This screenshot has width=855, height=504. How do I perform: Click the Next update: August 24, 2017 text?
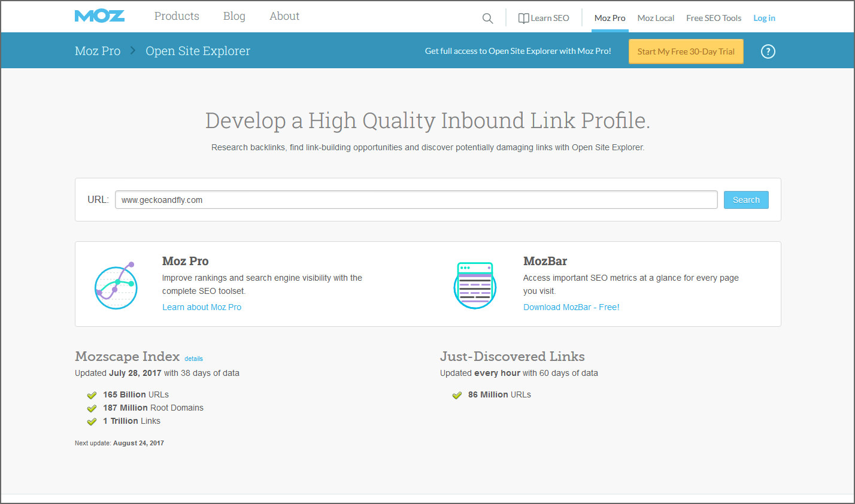pos(119,443)
